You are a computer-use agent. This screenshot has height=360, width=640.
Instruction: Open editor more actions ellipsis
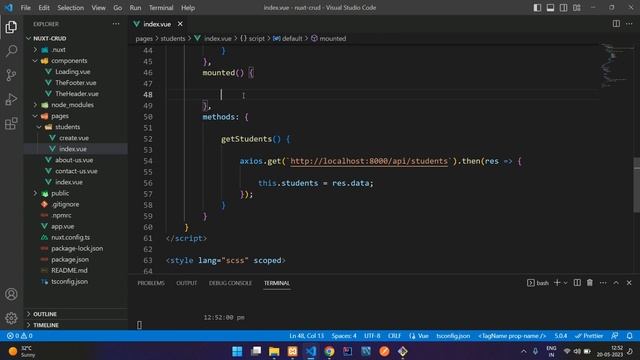(x=629, y=24)
